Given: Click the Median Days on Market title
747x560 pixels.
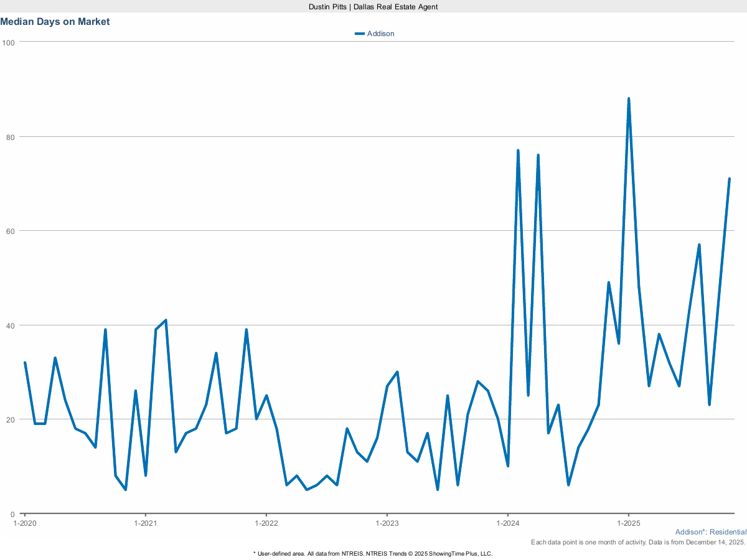Looking at the screenshot, I should 55,21.
